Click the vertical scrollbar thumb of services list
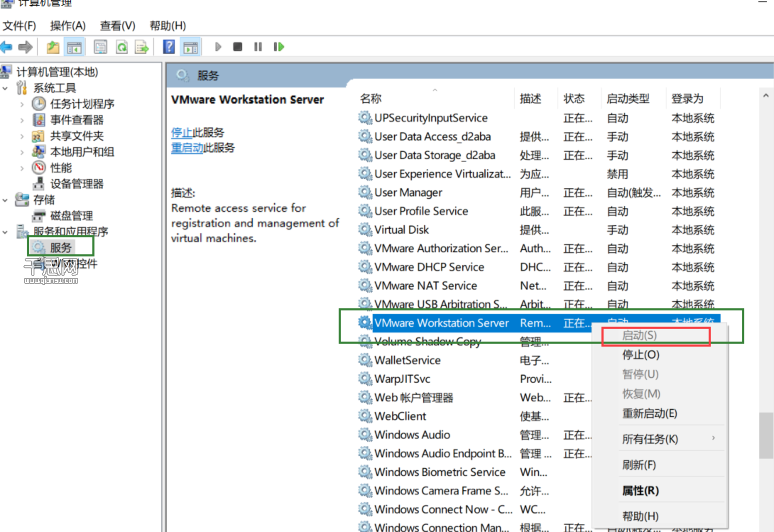Image resolution: width=774 pixels, height=532 pixels. (766, 435)
